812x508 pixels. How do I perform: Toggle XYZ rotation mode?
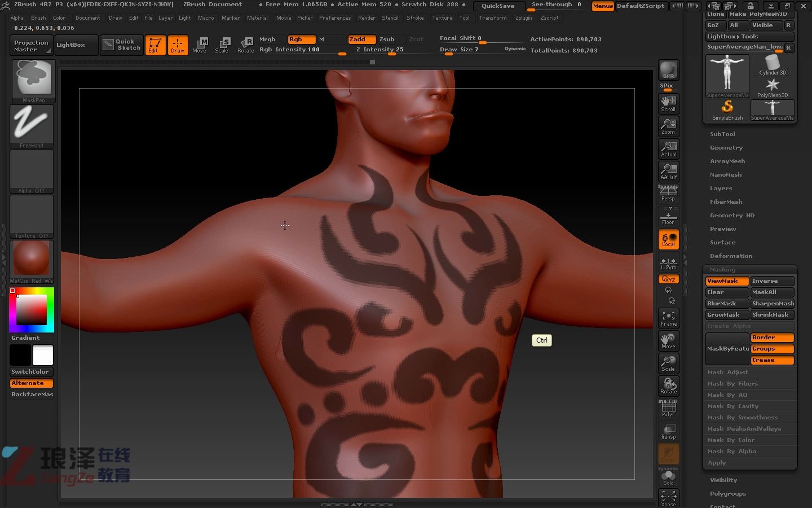point(669,279)
